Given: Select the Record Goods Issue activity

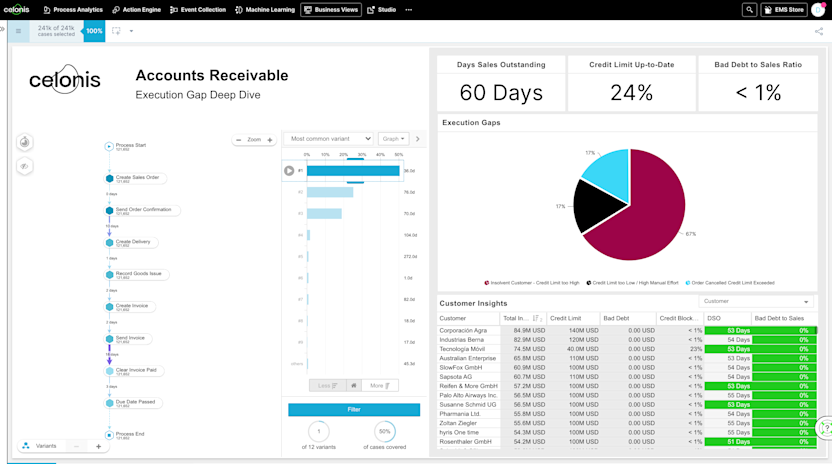Looking at the screenshot, I should [137, 274].
